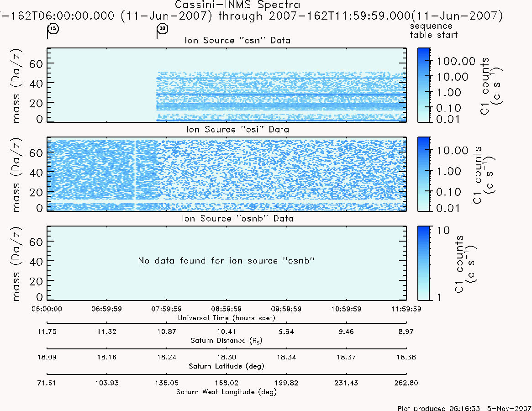Click the osi spectrogram plot area
The image size is (532, 411).
click(226, 174)
